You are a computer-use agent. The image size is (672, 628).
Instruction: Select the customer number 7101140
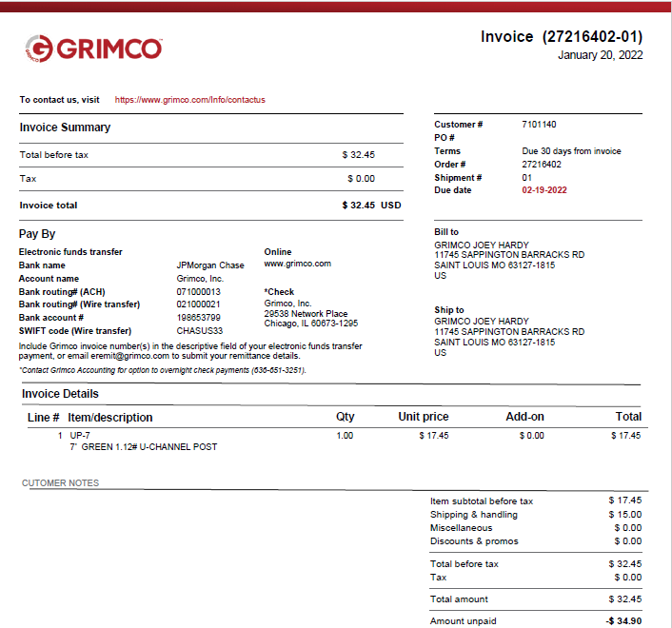(x=539, y=125)
